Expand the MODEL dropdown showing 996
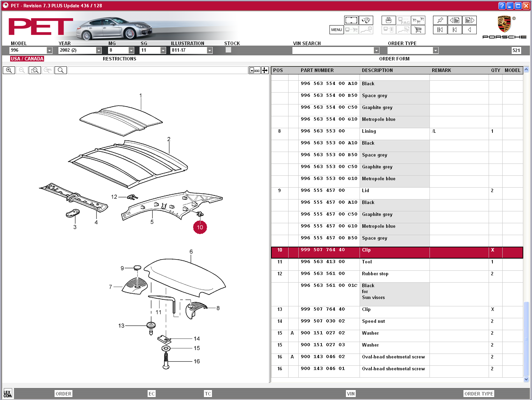532x400 pixels. coord(49,50)
